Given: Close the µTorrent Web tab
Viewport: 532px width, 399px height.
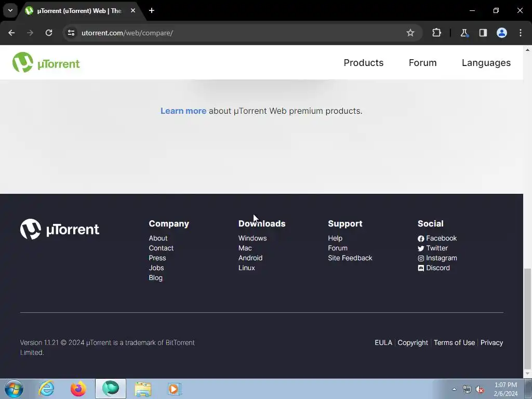Looking at the screenshot, I should pos(133,10).
